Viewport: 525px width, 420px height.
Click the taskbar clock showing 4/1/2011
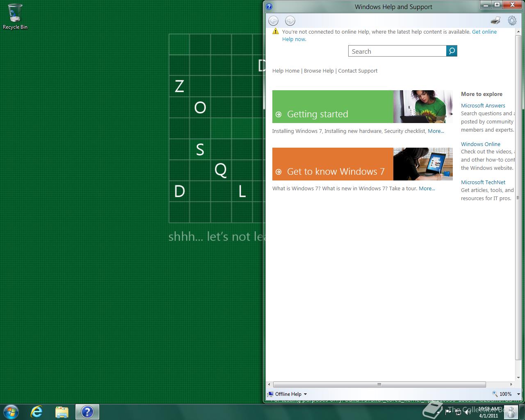tap(488, 412)
